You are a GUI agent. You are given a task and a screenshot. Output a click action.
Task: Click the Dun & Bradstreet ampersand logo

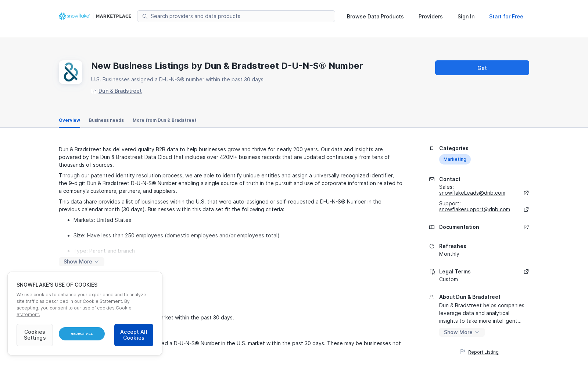click(x=71, y=72)
